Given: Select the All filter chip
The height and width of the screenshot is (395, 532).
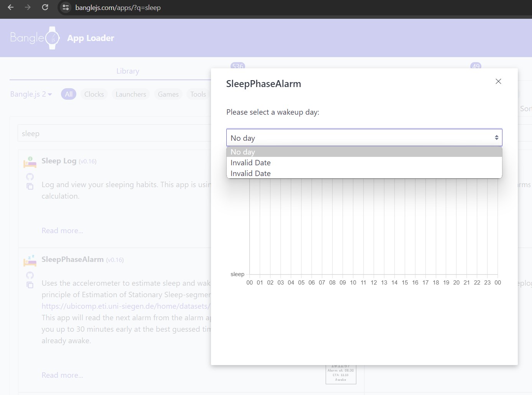Looking at the screenshot, I should 69,94.
